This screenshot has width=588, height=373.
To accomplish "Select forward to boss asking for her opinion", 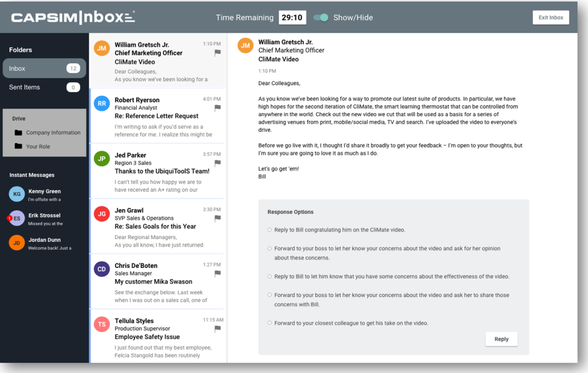I will [270, 249].
